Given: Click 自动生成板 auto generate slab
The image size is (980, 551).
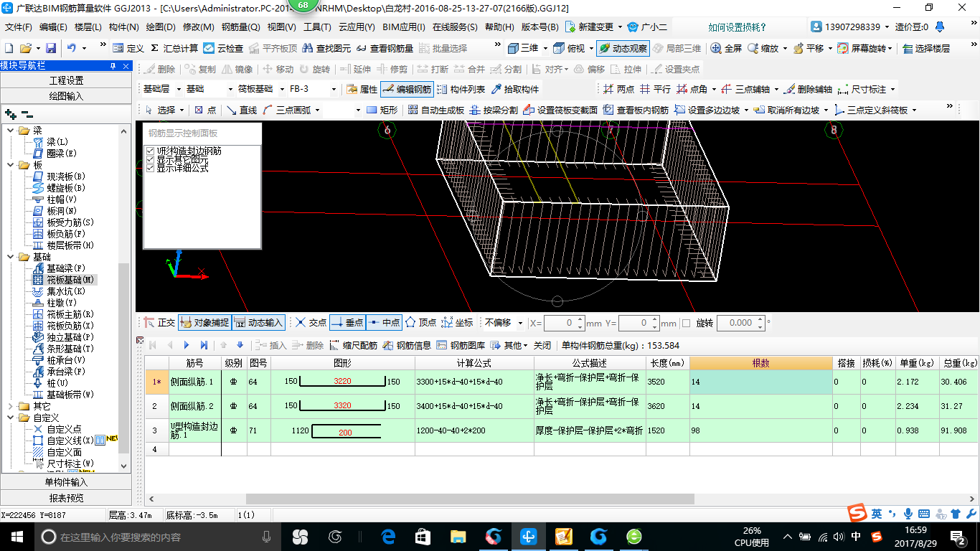Looking at the screenshot, I should click(x=436, y=110).
